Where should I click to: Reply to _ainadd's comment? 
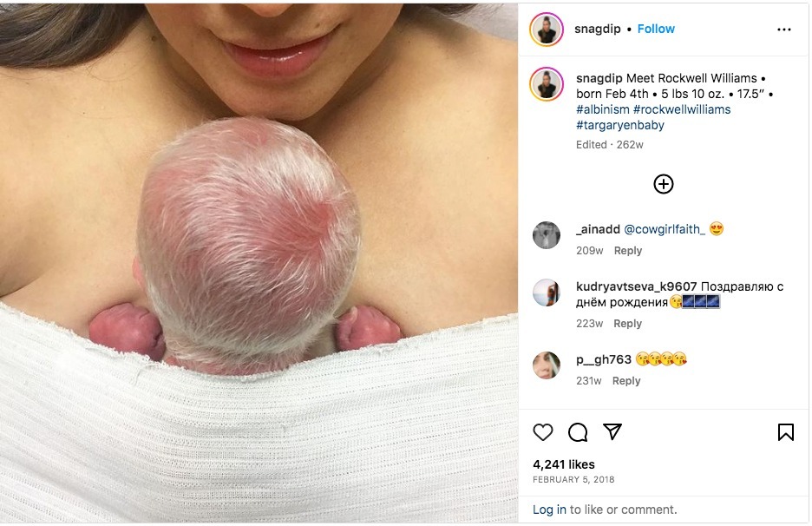point(627,251)
